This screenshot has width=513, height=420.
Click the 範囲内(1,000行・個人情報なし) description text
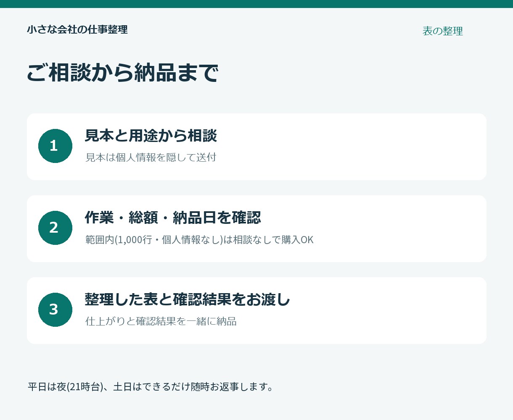pyautogui.click(x=199, y=240)
